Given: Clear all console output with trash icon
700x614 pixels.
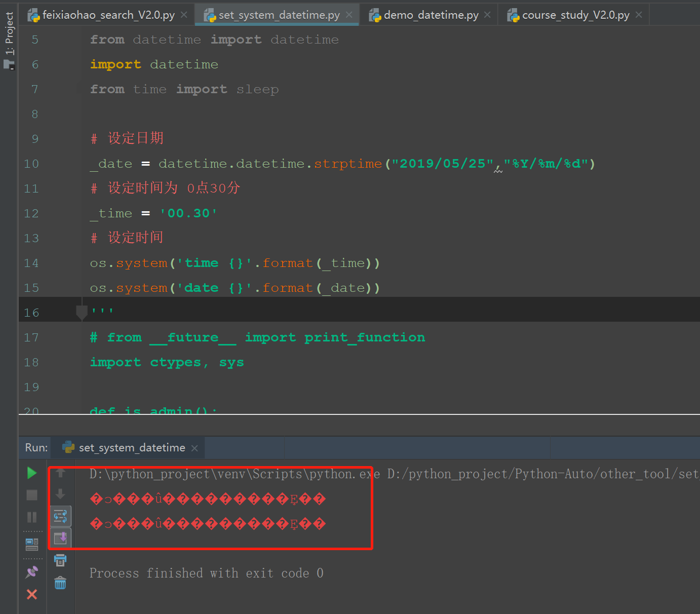Looking at the screenshot, I should [60, 583].
